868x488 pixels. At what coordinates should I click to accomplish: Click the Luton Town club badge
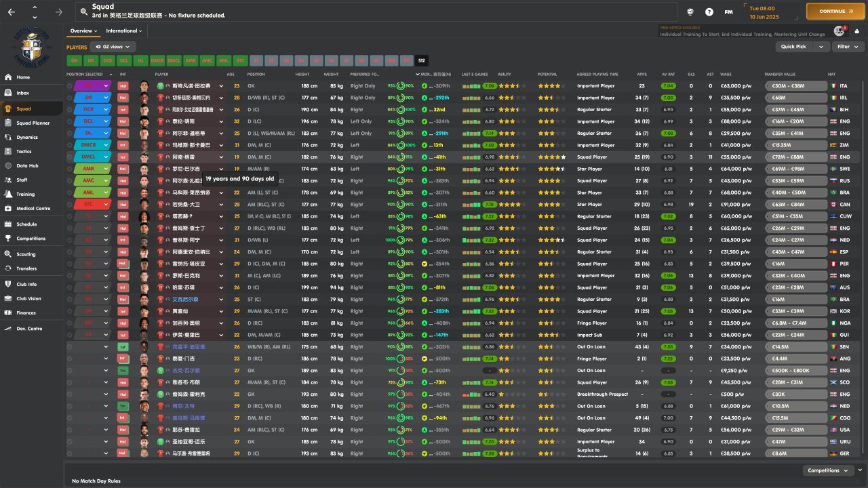[31, 47]
